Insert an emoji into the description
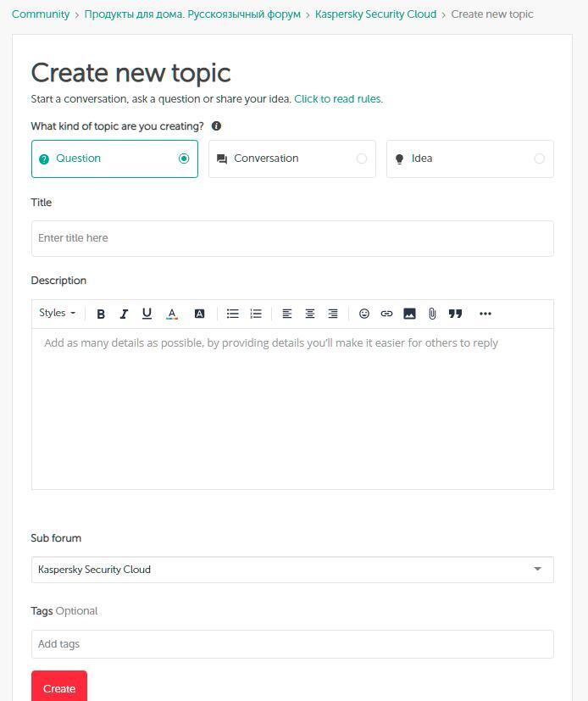Viewport: 588px width, 701px height. pyautogui.click(x=364, y=314)
